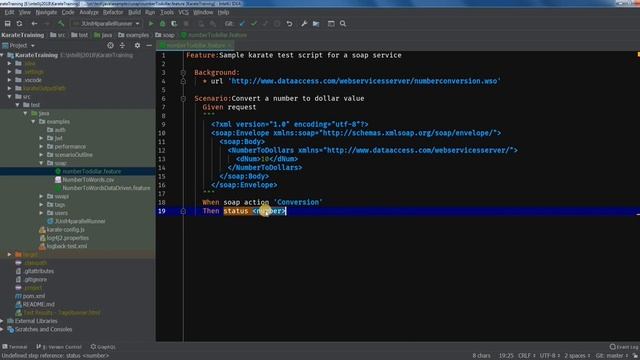Select NumberToWords.csv in the project tree
This screenshot has height=360, width=640.
point(88,180)
